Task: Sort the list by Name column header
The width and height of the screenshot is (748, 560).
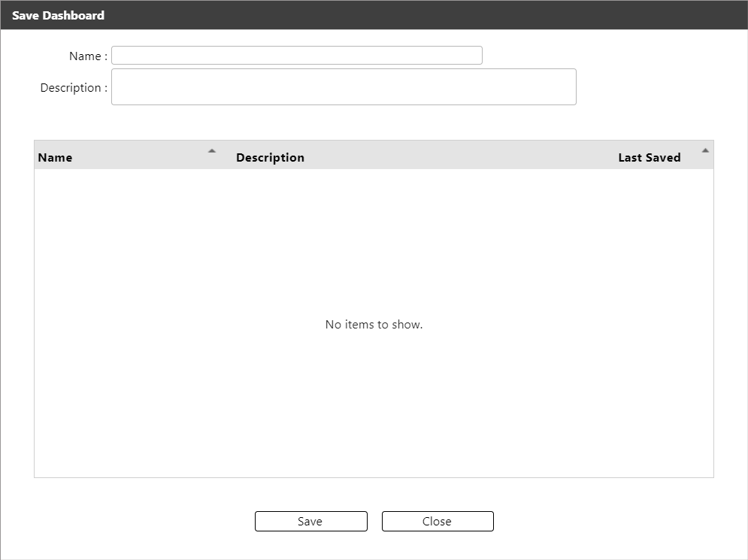Action: pyautogui.click(x=55, y=158)
